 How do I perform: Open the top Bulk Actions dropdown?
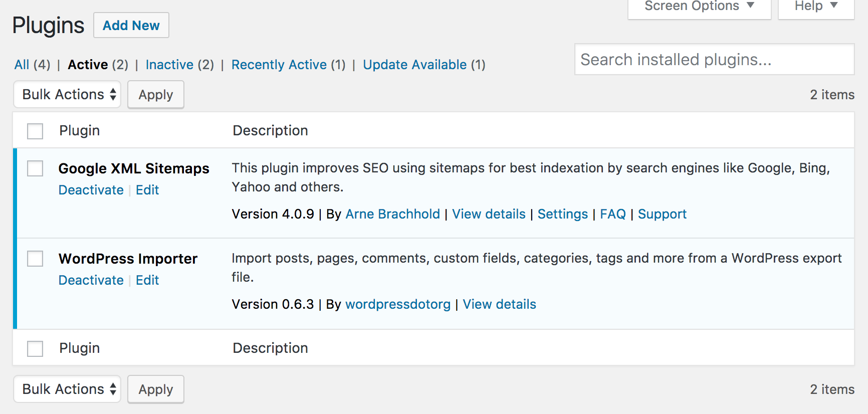pyautogui.click(x=67, y=94)
